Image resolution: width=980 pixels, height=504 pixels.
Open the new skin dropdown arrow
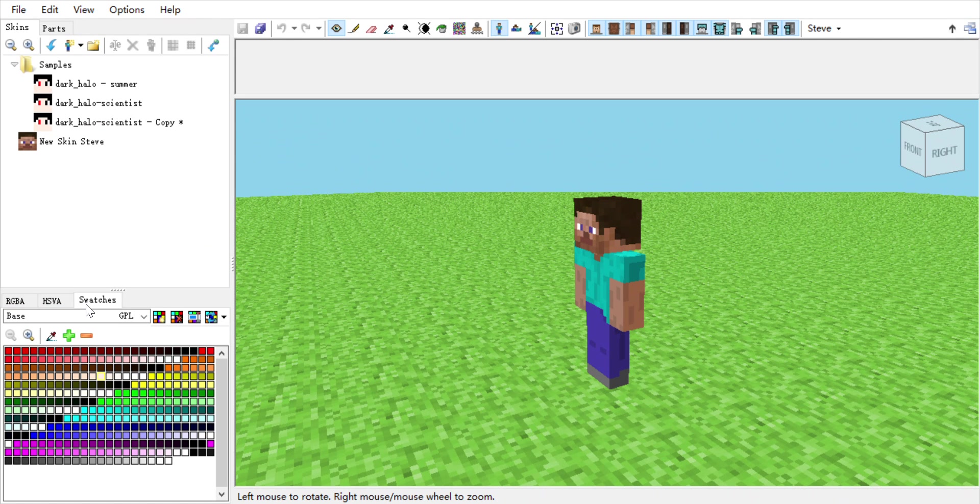[81, 45]
